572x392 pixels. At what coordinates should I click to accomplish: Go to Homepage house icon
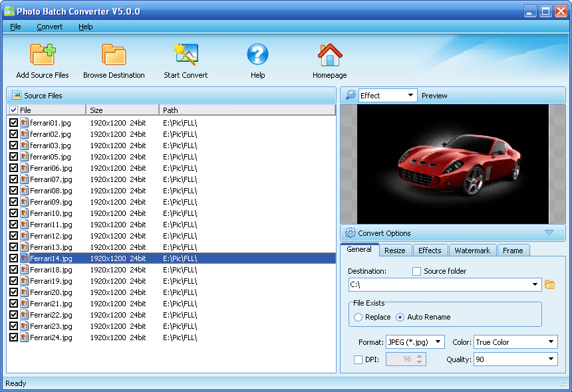pyautogui.click(x=329, y=54)
